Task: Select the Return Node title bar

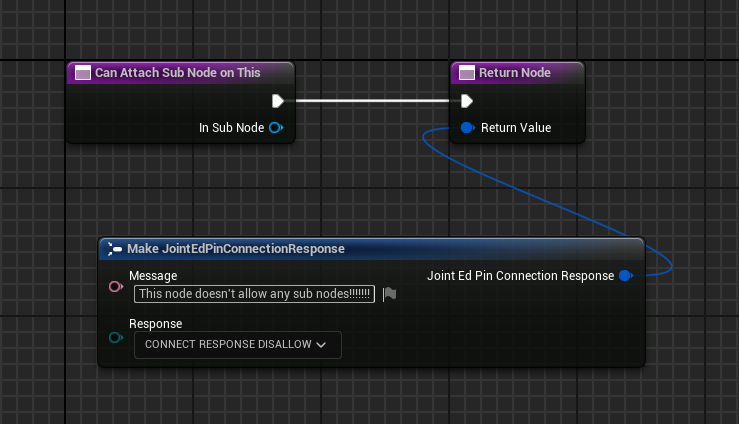Action: pyautogui.click(x=515, y=73)
